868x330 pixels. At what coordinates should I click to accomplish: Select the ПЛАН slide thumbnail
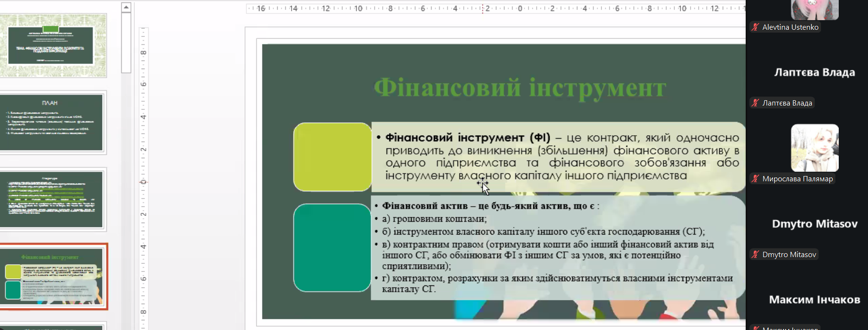click(x=51, y=122)
